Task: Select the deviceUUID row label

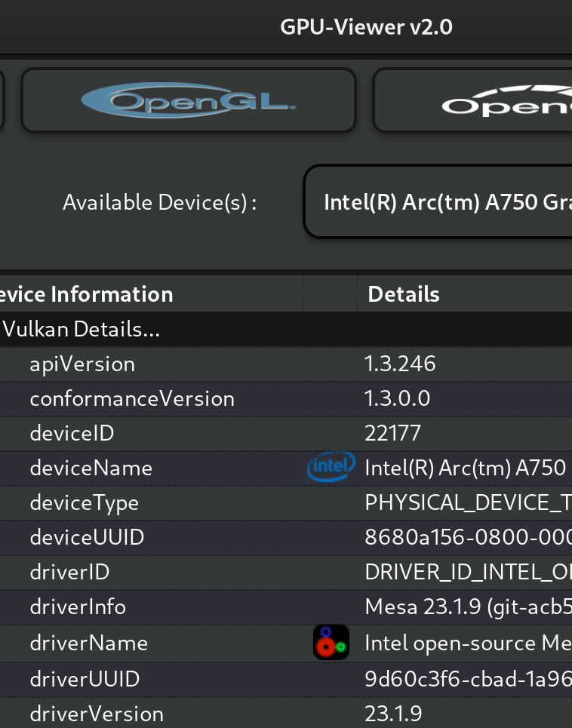Action: [87, 537]
